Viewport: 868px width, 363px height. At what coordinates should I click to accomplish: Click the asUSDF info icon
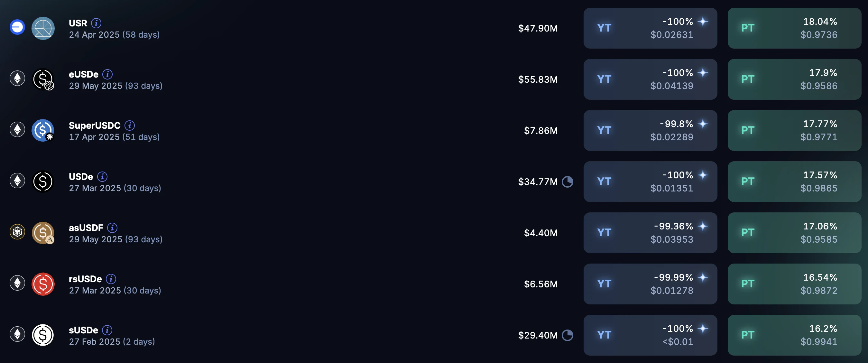112,228
